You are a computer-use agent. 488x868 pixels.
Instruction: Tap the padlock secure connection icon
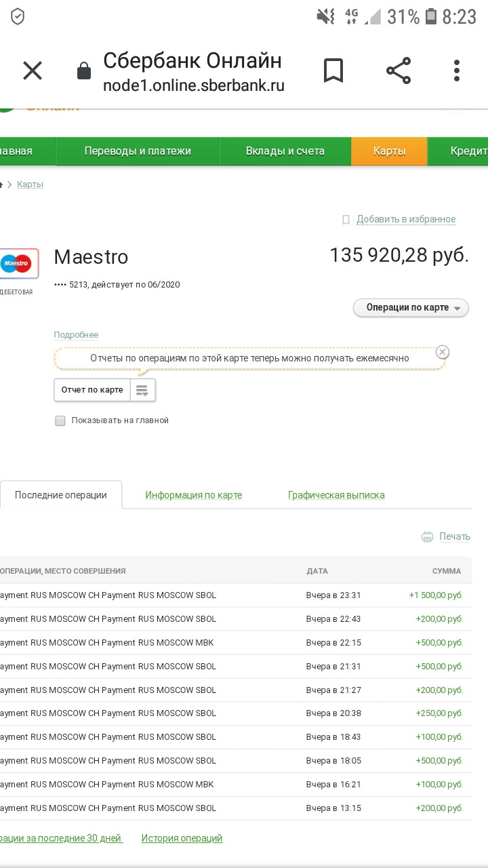[84, 71]
